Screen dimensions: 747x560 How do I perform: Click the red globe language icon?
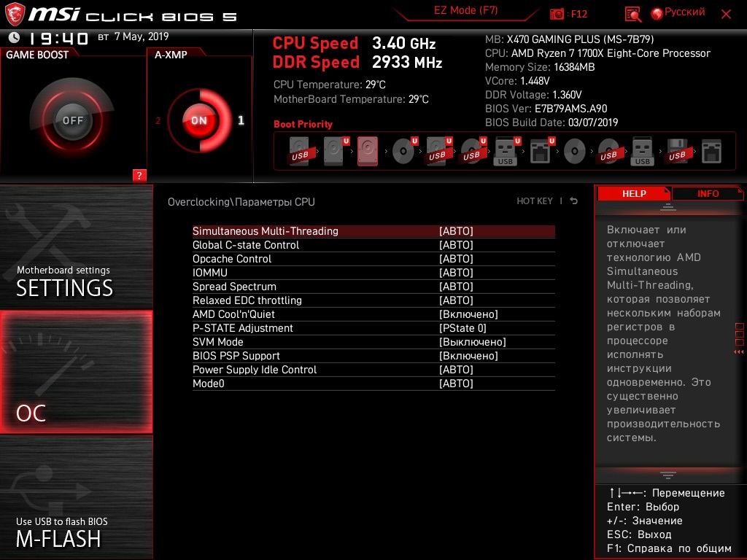coord(657,14)
